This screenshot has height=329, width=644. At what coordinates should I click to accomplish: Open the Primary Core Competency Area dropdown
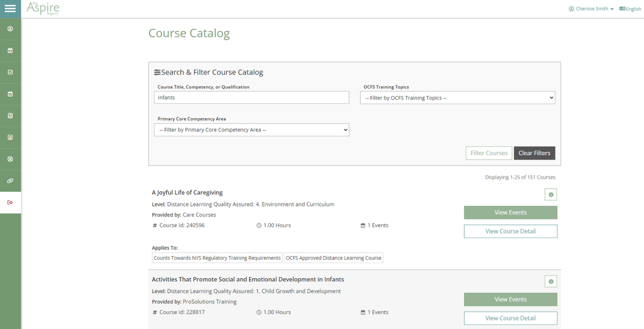(251, 130)
